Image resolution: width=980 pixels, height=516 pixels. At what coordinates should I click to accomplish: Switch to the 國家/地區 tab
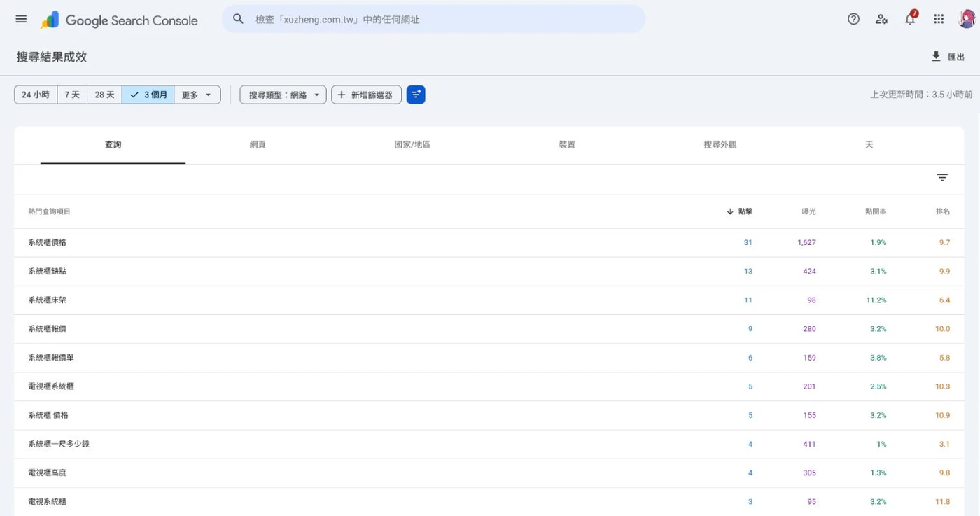(x=412, y=145)
